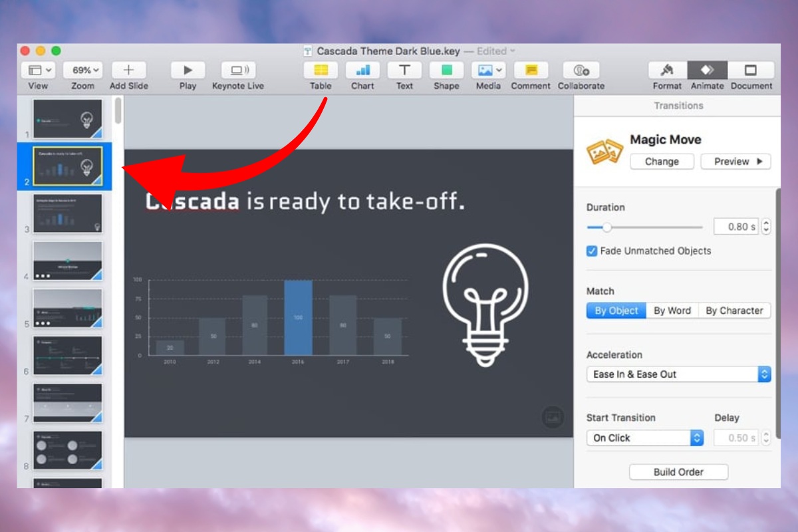Adjust the Duration slider
The image size is (798, 532).
coord(607,227)
